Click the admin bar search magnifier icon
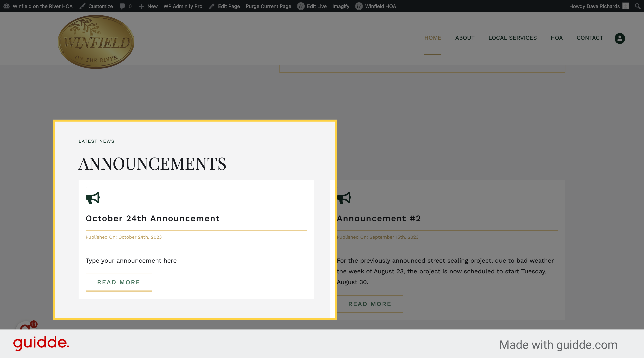 [x=637, y=6]
